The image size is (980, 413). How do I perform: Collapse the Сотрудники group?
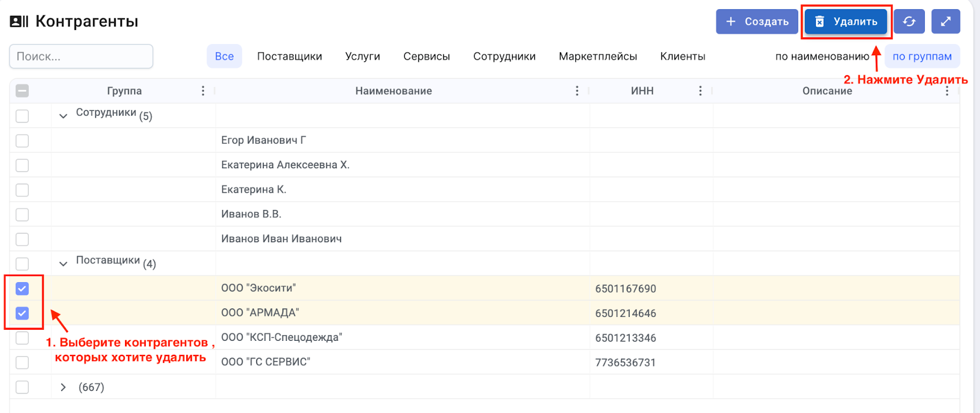63,116
